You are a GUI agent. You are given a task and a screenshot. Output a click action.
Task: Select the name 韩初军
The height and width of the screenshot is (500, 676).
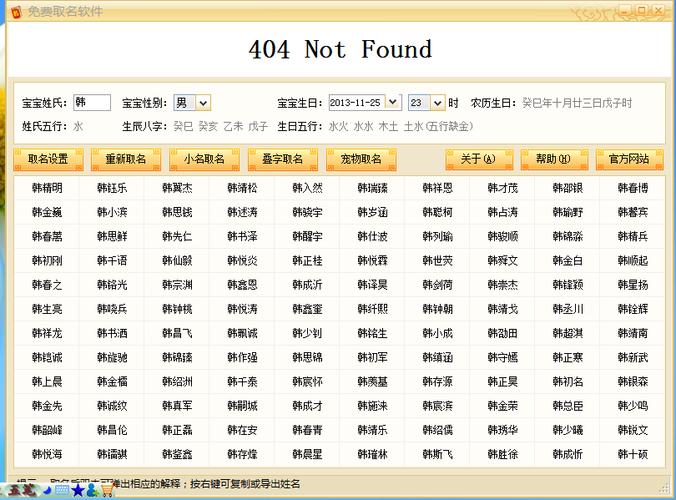click(372, 357)
